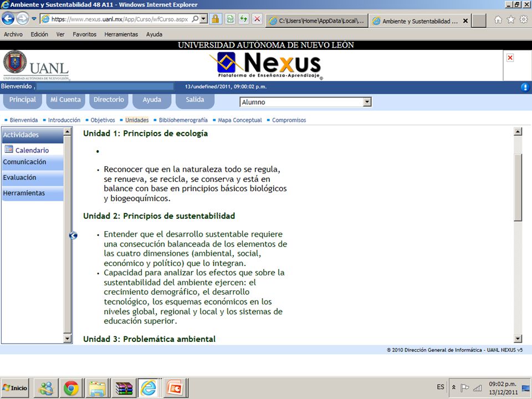
Task: Open the Action Center flag icon
Action: (x=464, y=387)
